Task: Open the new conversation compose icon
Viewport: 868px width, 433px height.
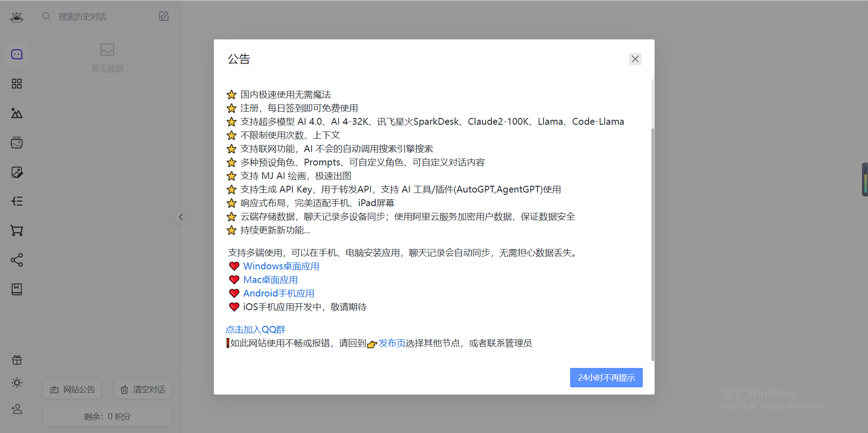Action: [x=164, y=16]
